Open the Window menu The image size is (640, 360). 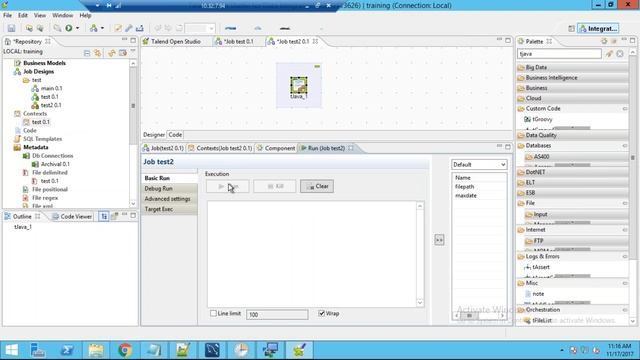(x=62, y=15)
